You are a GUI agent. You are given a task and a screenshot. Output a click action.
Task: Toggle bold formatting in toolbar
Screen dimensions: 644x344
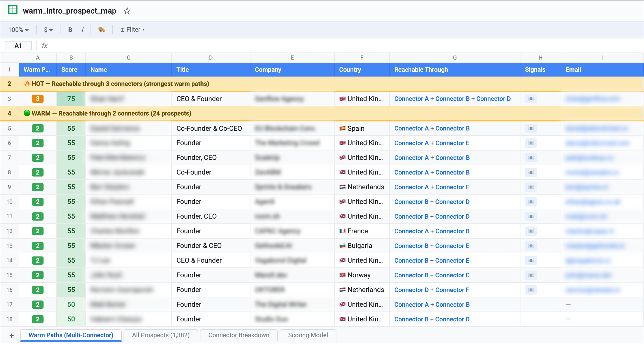coord(70,30)
